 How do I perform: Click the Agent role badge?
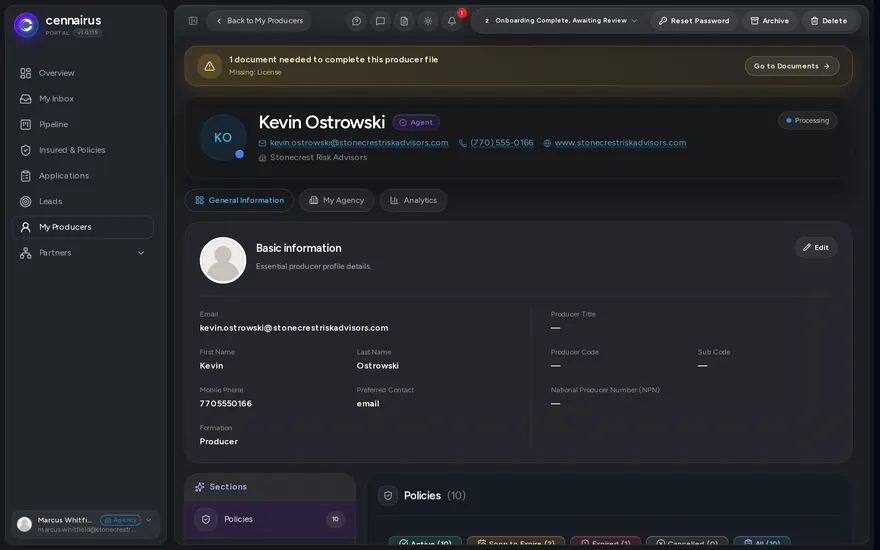click(416, 122)
